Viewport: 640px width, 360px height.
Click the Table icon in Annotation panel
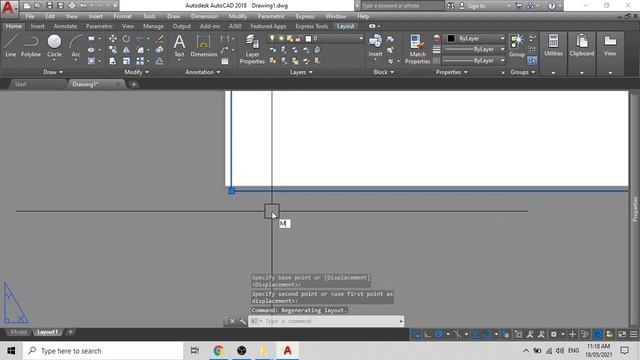tap(225, 61)
